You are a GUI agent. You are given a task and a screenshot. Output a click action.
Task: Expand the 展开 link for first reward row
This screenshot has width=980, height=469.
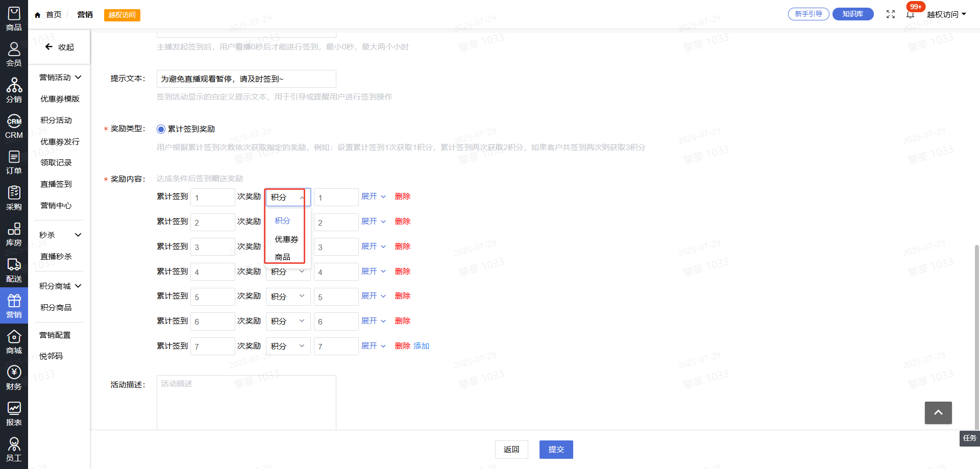pyautogui.click(x=373, y=196)
